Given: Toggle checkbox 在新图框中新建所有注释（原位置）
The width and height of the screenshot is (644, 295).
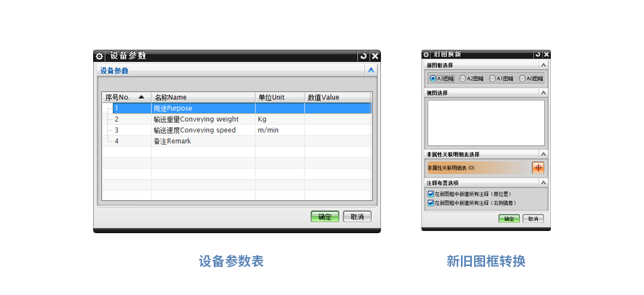Looking at the screenshot, I should click(431, 194).
